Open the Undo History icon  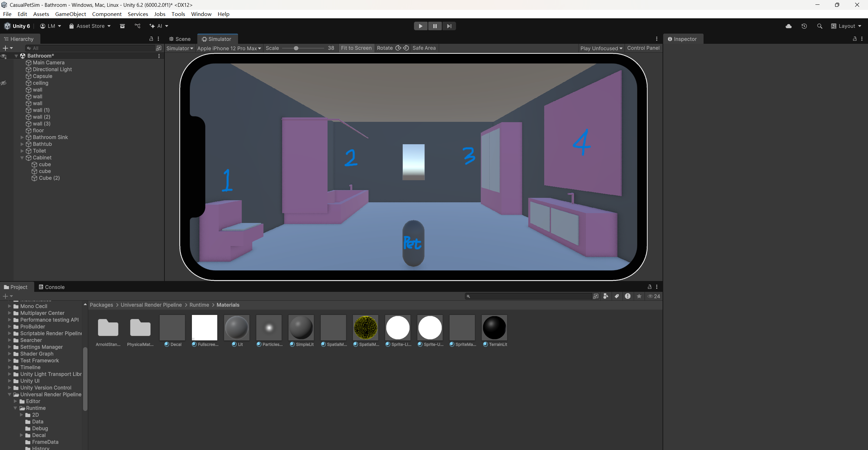coord(804,26)
